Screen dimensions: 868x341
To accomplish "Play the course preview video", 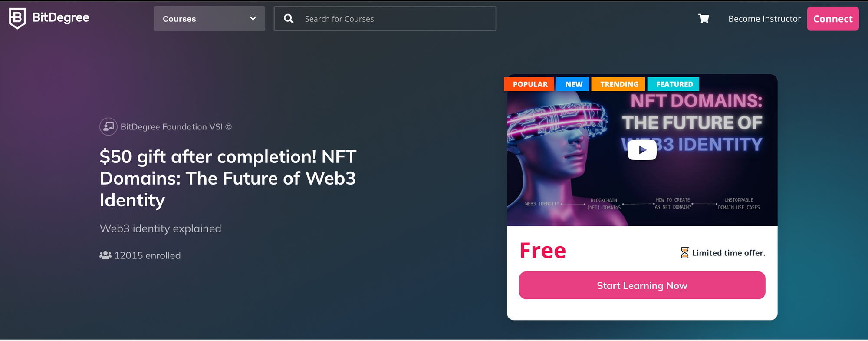I will pos(642,150).
